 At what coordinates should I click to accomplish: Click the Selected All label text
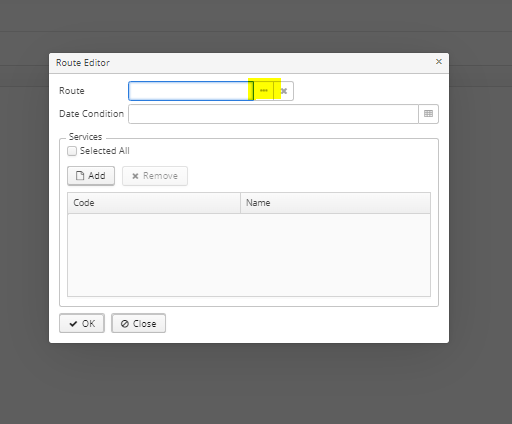[x=104, y=151]
